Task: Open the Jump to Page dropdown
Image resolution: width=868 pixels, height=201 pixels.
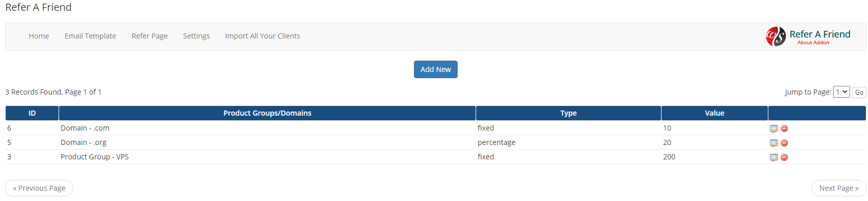Action: tap(841, 92)
